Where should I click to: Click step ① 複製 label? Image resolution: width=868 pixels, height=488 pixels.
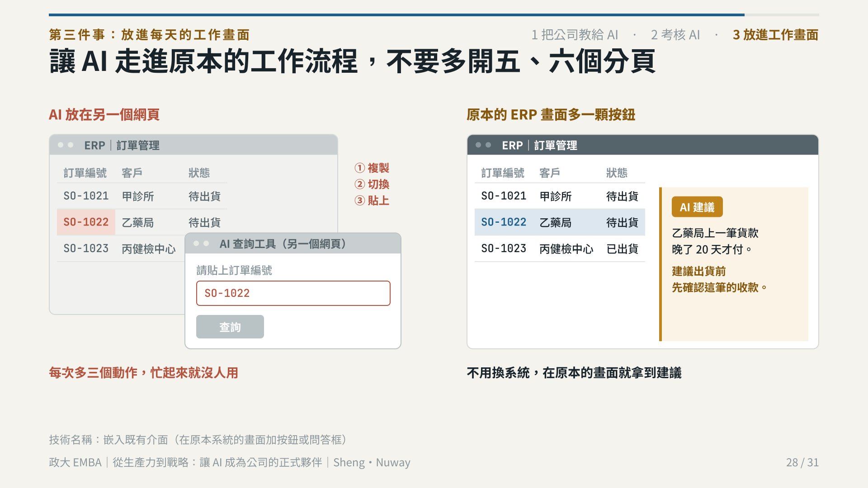(x=372, y=168)
